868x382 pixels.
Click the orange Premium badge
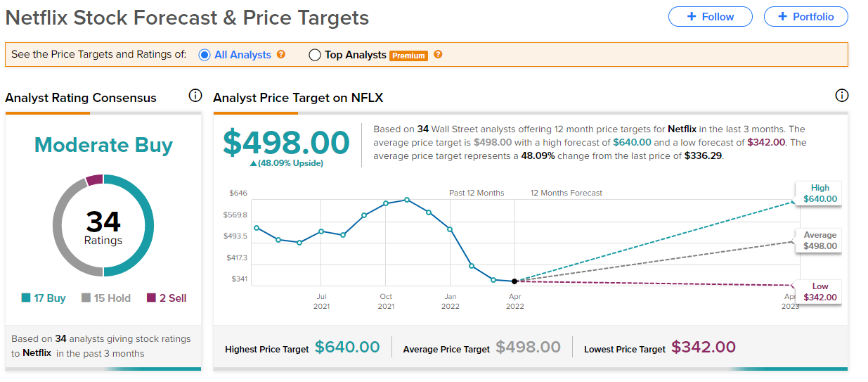pyautogui.click(x=409, y=56)
